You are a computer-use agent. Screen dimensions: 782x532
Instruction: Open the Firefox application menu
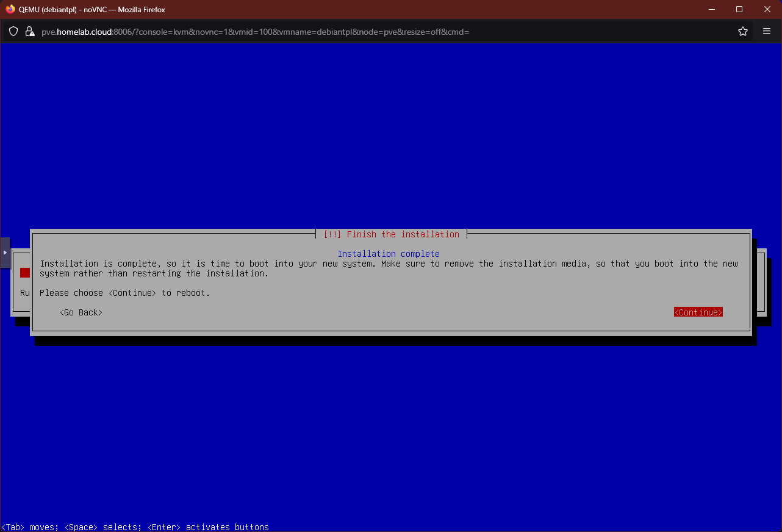coord(767,31)
